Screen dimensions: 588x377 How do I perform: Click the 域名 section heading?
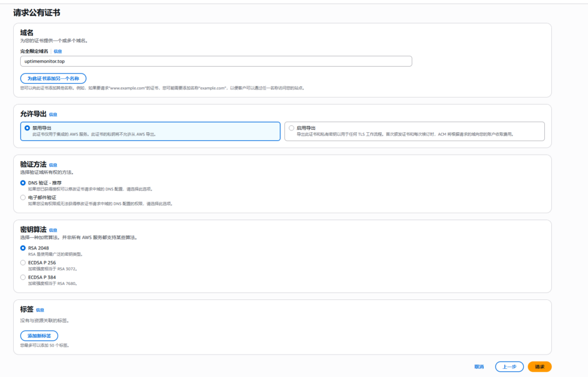26,33
